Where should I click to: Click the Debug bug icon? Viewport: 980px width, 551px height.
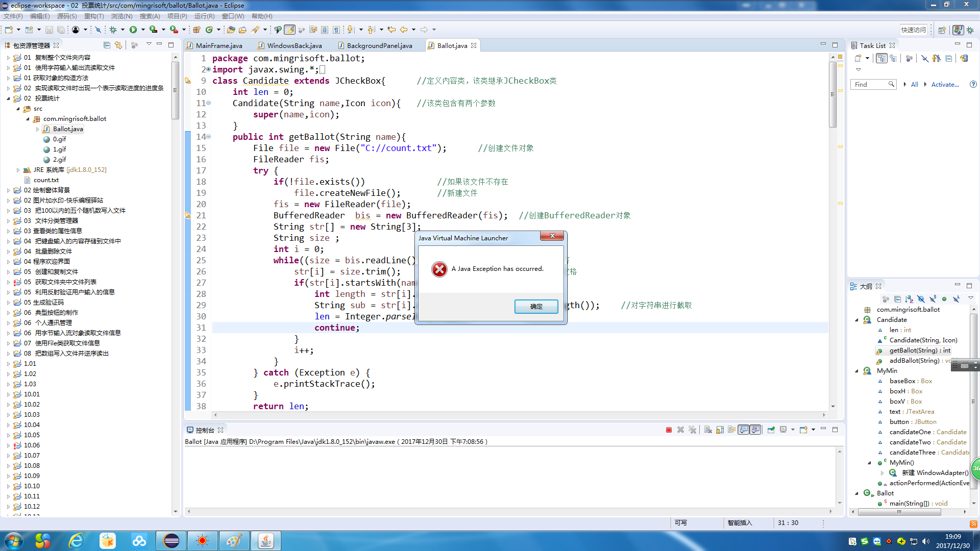point(113,30)
